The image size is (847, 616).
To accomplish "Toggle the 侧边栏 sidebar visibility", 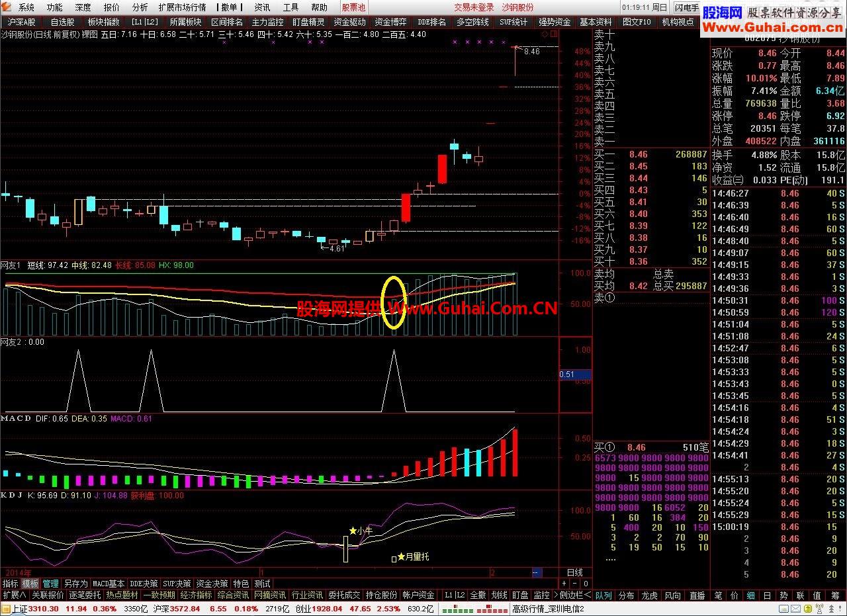I will click(x=574, y=595).
